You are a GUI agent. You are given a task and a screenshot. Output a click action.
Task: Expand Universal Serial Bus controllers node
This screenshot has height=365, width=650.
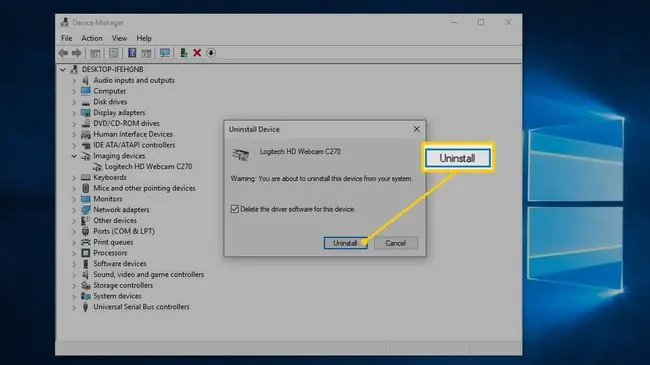74,307
